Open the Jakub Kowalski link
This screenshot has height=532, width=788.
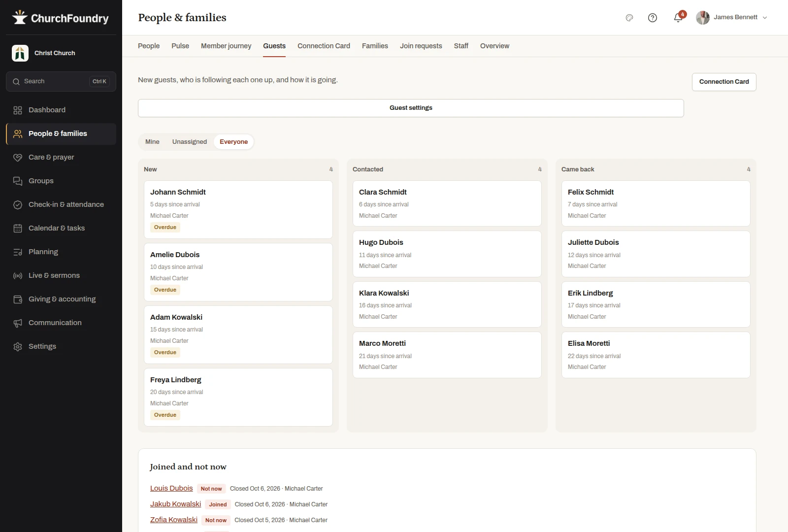pyautogui.click(x=176, y=504)
